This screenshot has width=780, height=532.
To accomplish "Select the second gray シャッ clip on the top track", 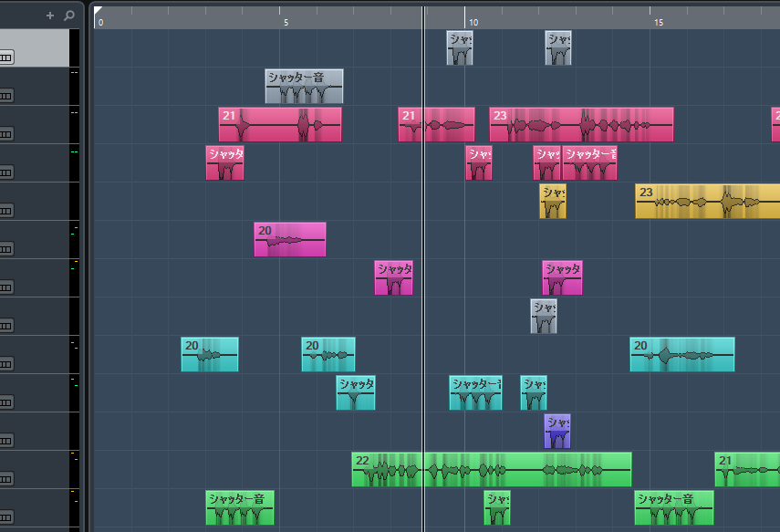I will [558, 47].
